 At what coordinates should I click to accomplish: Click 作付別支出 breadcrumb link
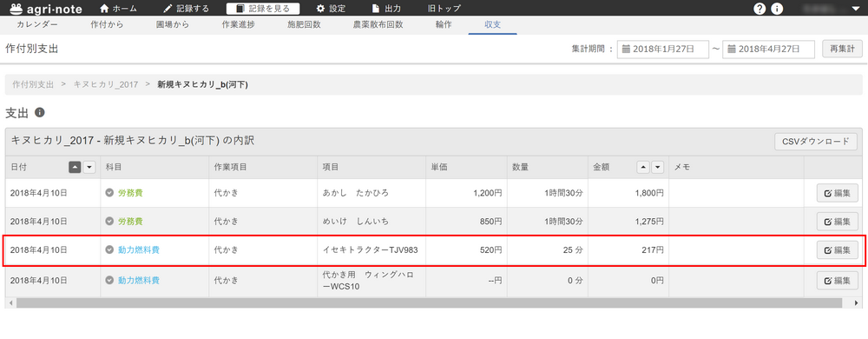(x=33, y=85)
